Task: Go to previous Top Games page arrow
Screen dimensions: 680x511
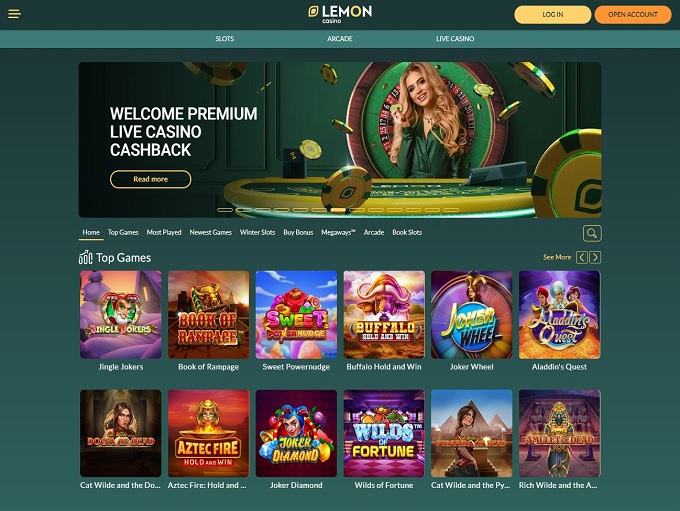Action: pos(582,257)
